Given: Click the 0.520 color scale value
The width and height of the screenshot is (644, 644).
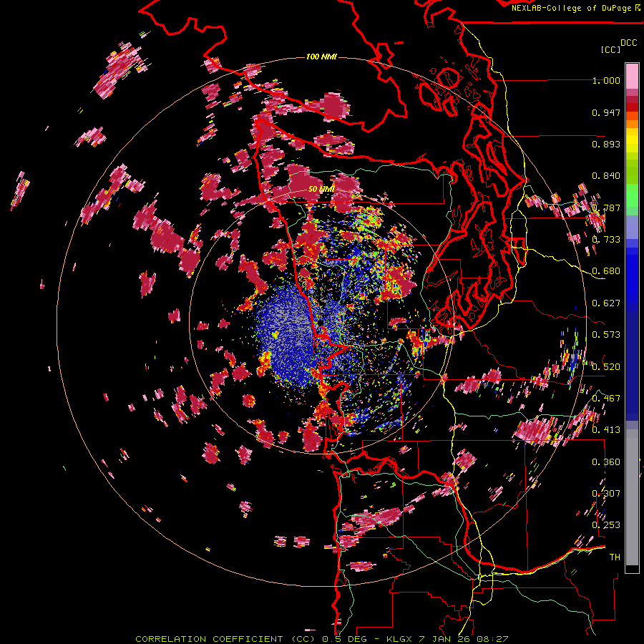Looking at the screenshot, I should point(606,366).
